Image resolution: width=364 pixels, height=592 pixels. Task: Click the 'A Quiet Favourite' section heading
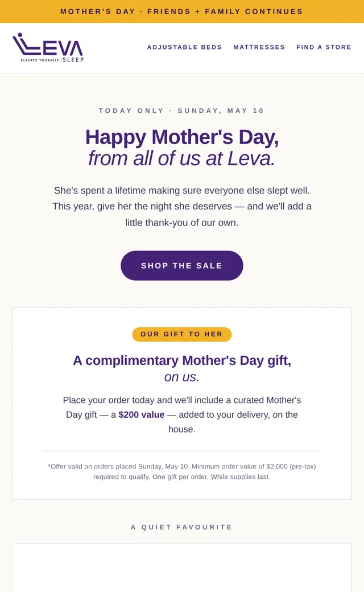[x=182, y=527]
